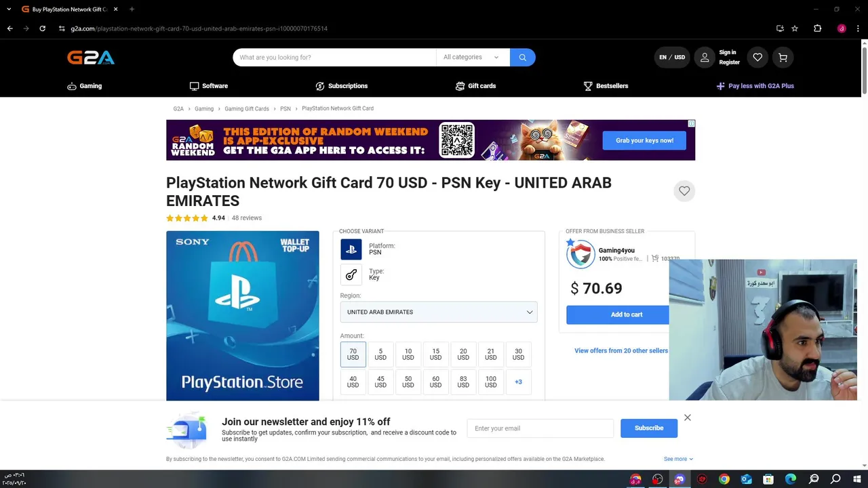Select 5 USD amount

[x=380, y=354]
